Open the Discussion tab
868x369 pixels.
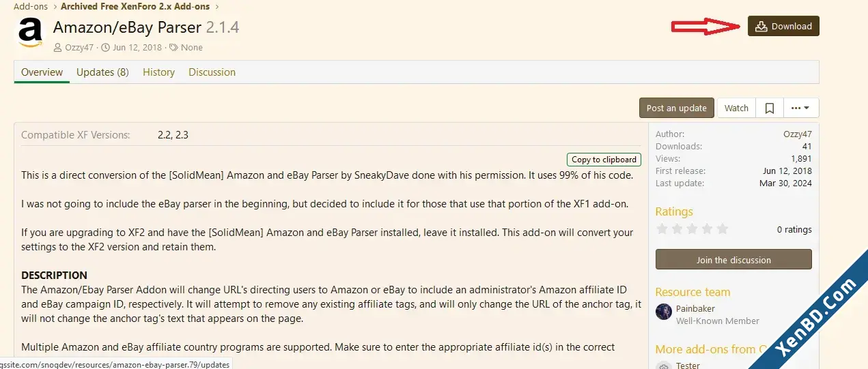click(212, 72)
